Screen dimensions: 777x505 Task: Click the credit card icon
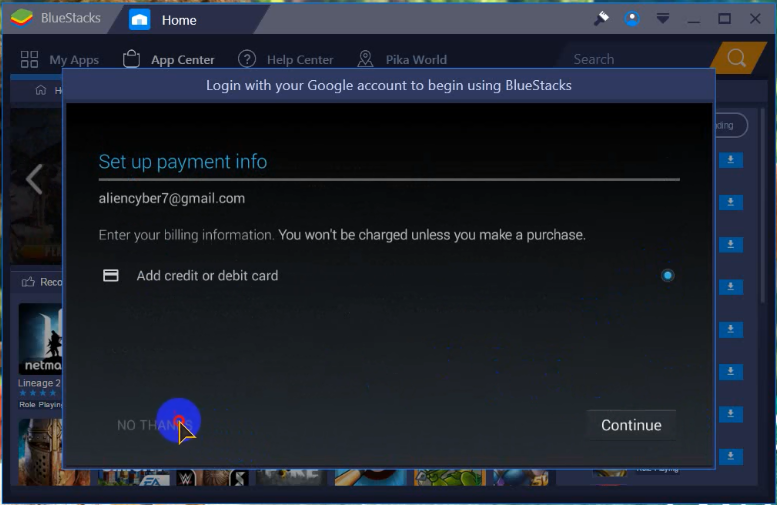[111, 275]
